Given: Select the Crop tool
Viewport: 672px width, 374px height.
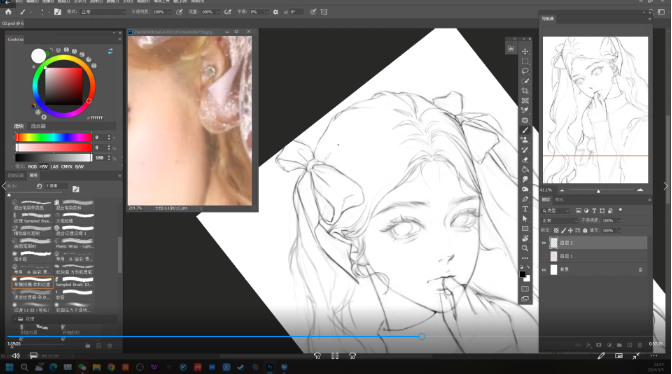Looking at the screenshot, I should pyautogui.click(x=525, y=91).
